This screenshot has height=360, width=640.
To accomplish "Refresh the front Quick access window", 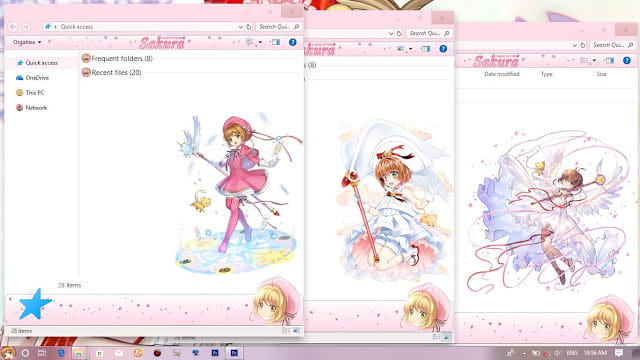I will (x=249, y=27).
